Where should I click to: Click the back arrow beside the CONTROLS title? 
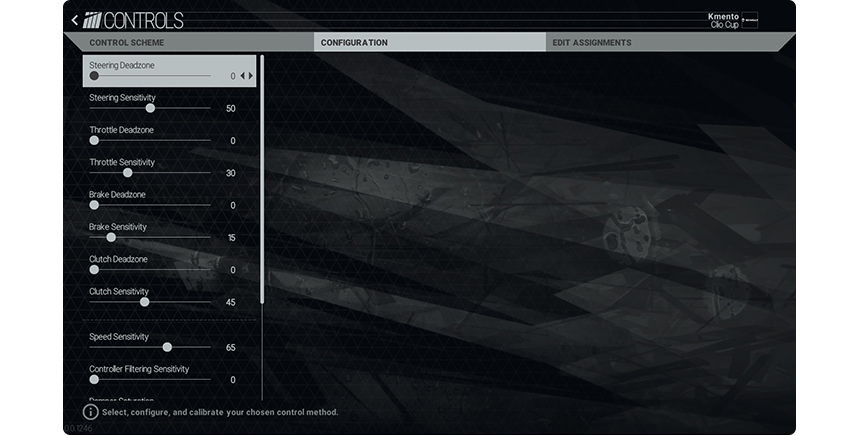(x=74, y=20)
